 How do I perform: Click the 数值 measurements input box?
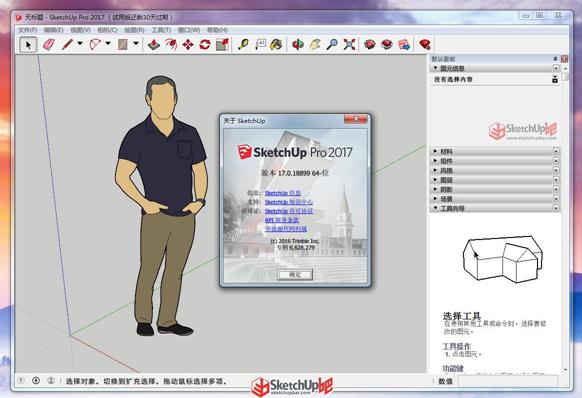pyautogui.click(x=508, y=381)
